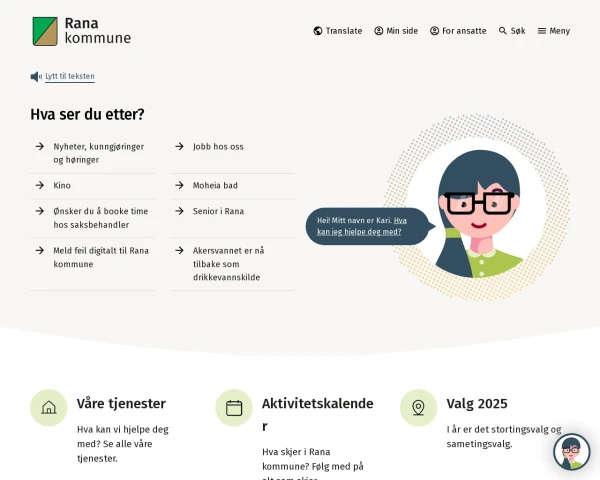The image size is (600, 480).
Task: Open the Aktivitetskalender heading
Action: [318, 415]
